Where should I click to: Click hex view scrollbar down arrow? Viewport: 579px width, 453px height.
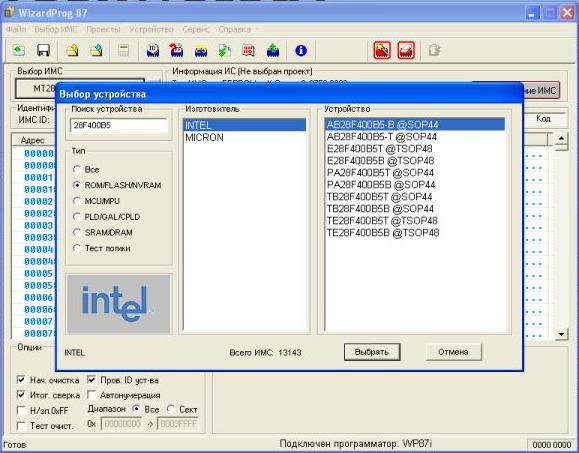pyautogui.click(x=561, y=334)
